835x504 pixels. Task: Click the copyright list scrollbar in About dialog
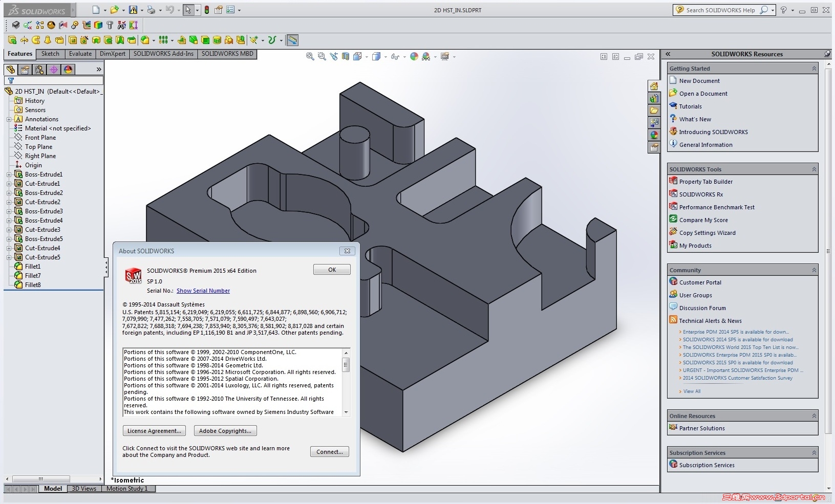[x=346, y=382]
